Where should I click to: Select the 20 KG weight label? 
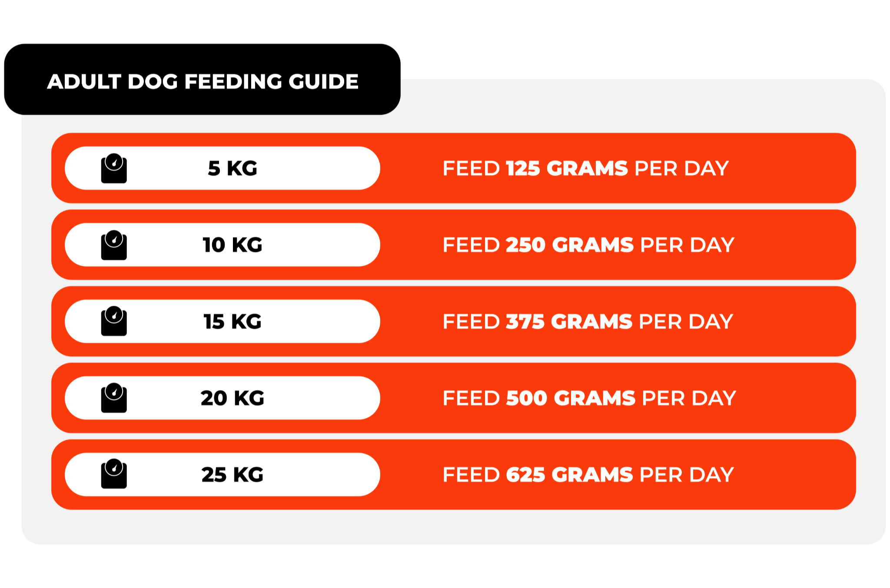(x=232, y=398)
